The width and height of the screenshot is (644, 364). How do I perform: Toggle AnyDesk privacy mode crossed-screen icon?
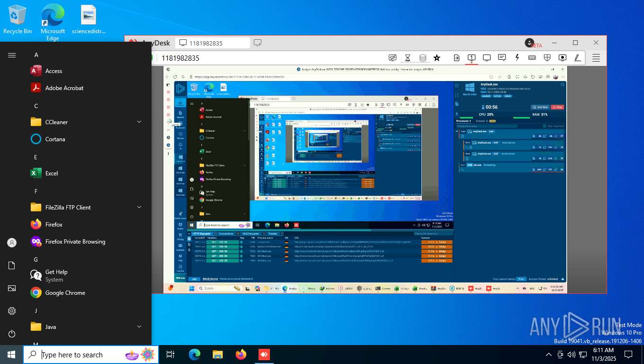click(x=392, y=58)
